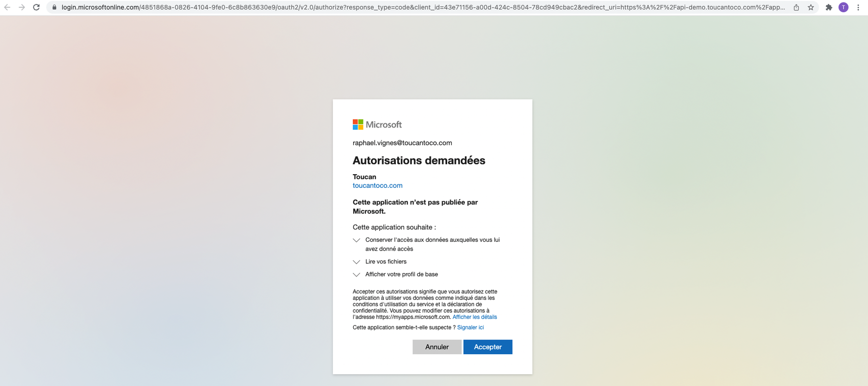Viewport: 868px width, 386px height.
Task: Open the toucantoco.com link
Action: coord(377,185)
